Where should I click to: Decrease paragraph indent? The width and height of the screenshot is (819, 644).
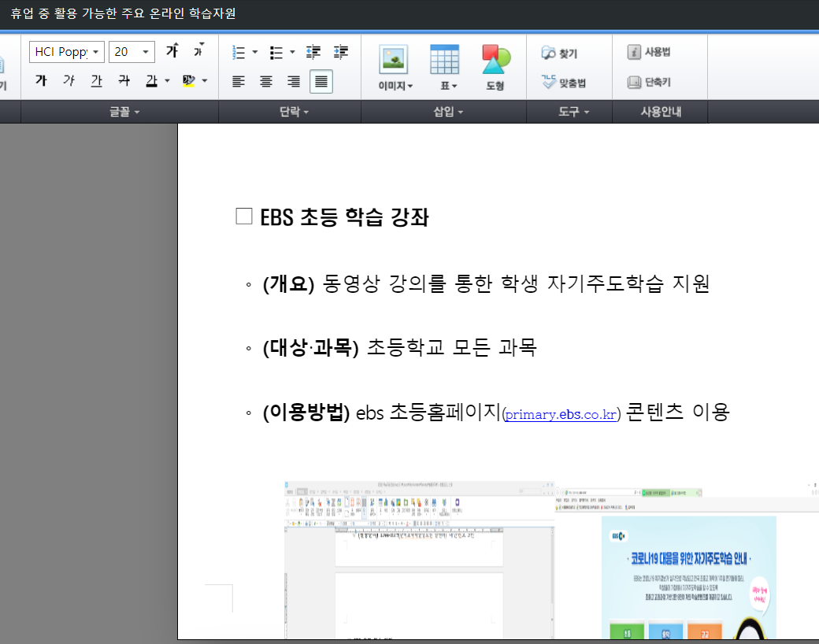click(x=313, y=52)
